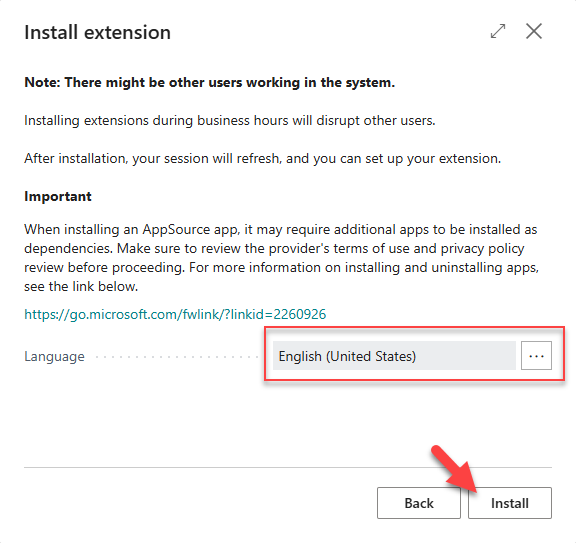Select the Important heading
This screenshot has width=576, height=543.
(58, 196)
